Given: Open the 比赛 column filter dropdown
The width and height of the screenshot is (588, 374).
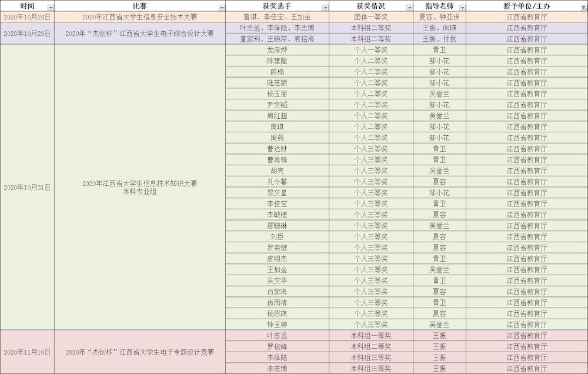Looking at the screenshot, I should pyautogui.click(x=222, y=7).
